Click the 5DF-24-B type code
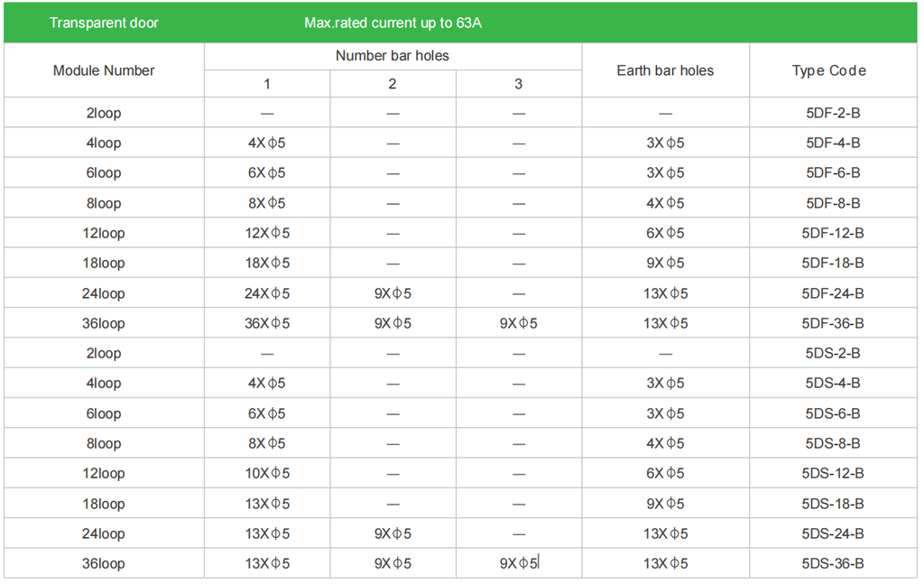Image resolution: width=924 pixels, height=584 pixels. [x=833, y=293]
